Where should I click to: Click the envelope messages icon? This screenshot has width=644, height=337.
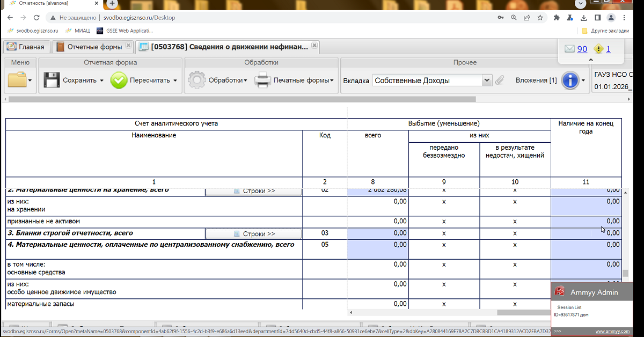[569, 49]
